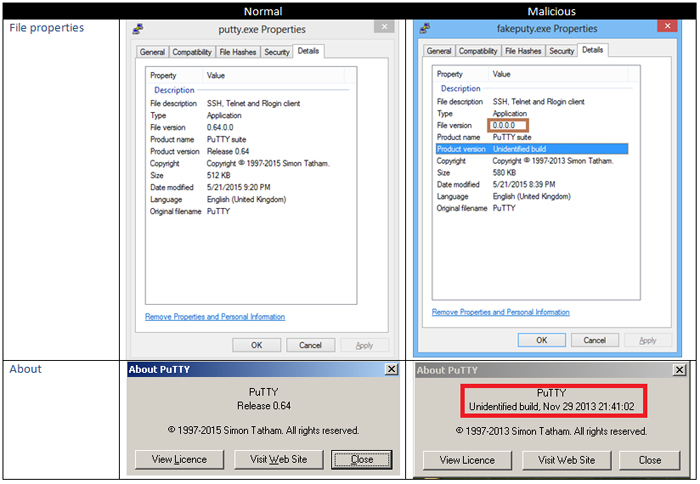Switch to Compatibility tab in putty.exe Properties
The width and height of the screenshot is (700, 484).
click(191, 52)
